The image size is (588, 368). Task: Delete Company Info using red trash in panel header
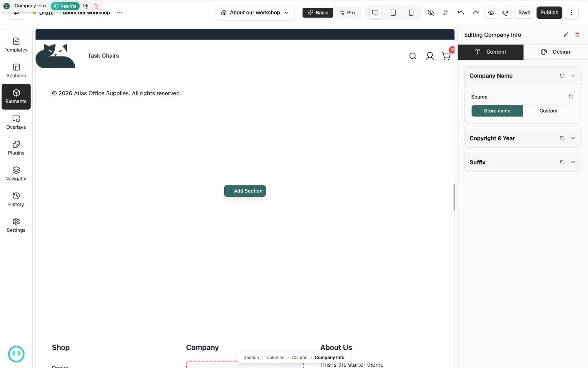[x=577, y=35]
